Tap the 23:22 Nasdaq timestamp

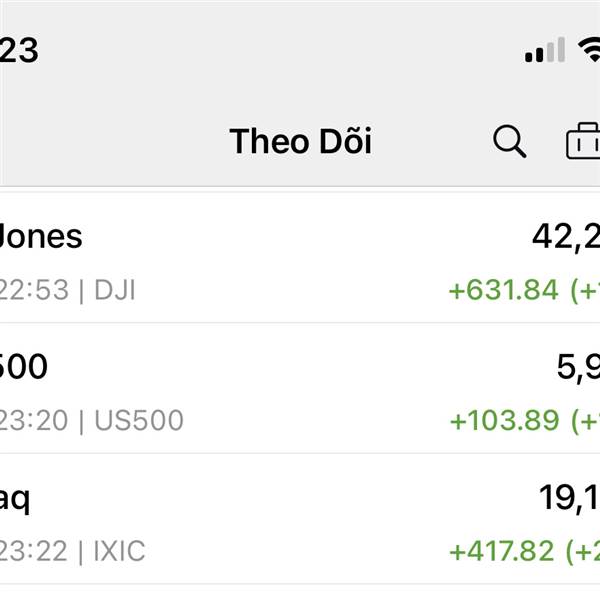tap(34, 551)
